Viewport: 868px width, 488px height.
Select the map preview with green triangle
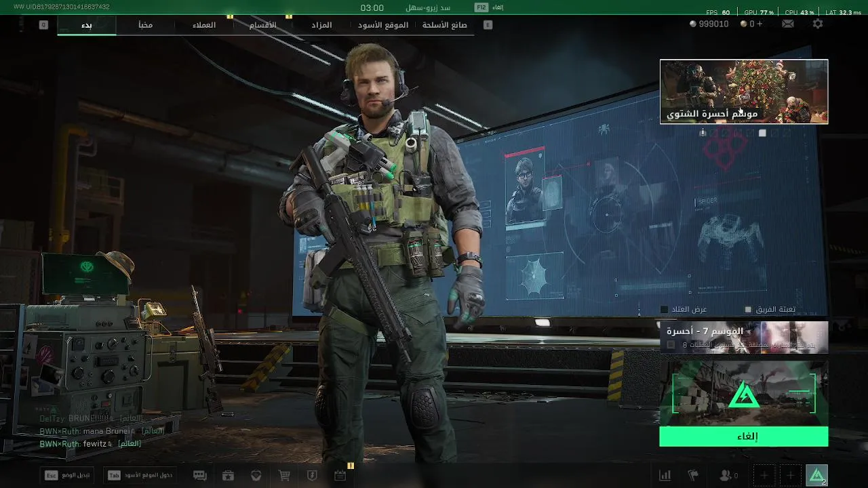coord(744,392)
